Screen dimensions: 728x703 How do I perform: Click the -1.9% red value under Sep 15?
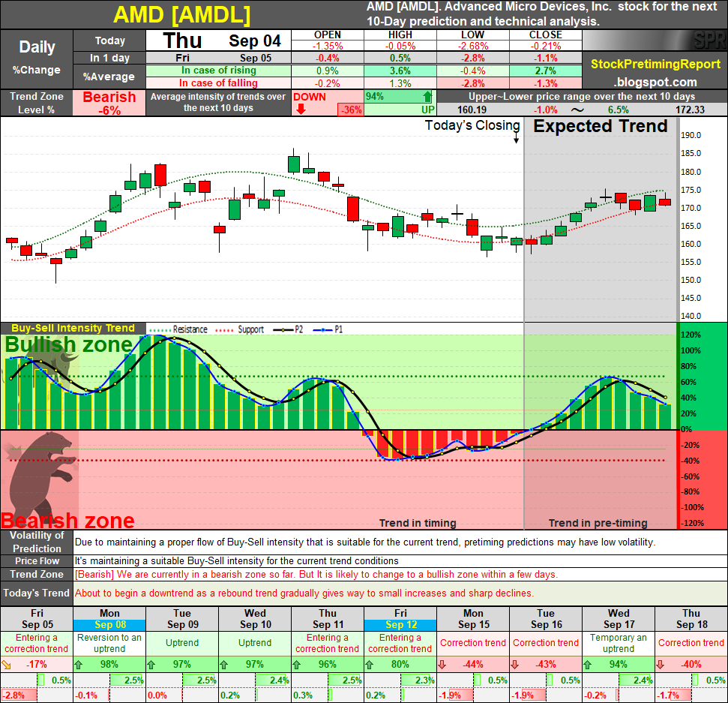point(449,695)
